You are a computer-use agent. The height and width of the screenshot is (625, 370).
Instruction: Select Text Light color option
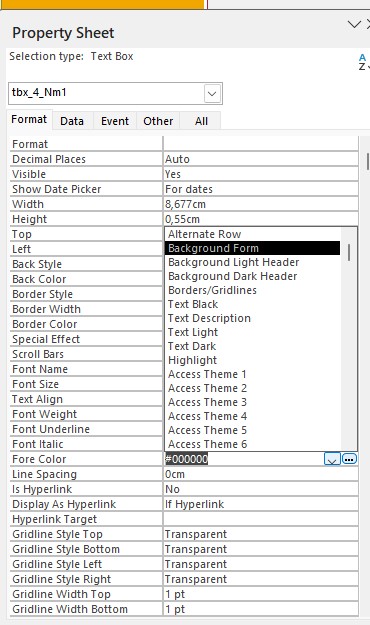click(252, 332)
